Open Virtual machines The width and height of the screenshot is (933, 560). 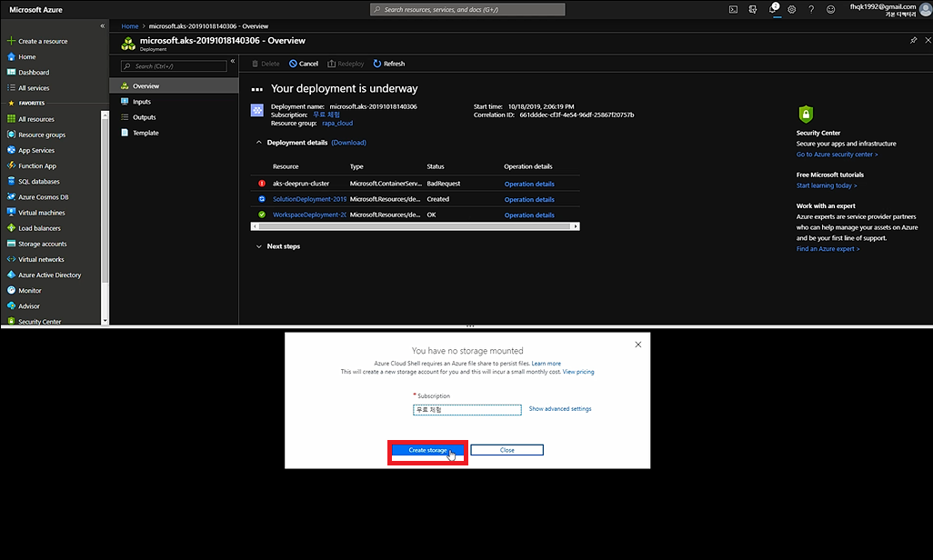coord(35,213)
